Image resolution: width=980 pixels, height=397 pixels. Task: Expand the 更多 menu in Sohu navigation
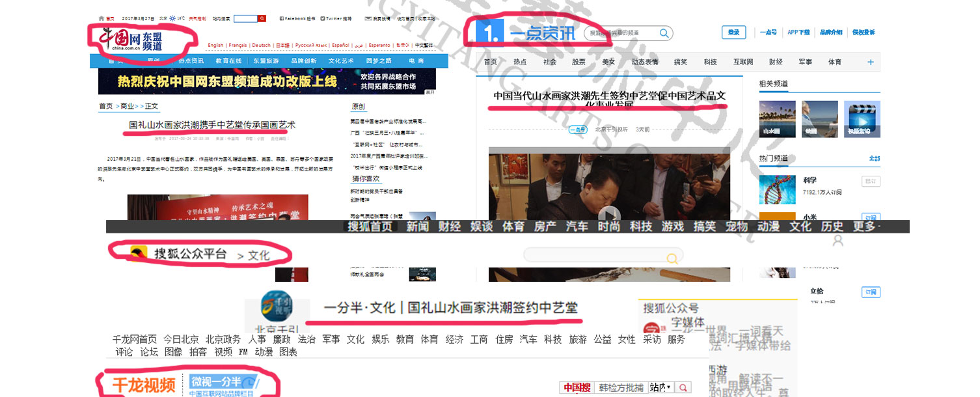865,226
